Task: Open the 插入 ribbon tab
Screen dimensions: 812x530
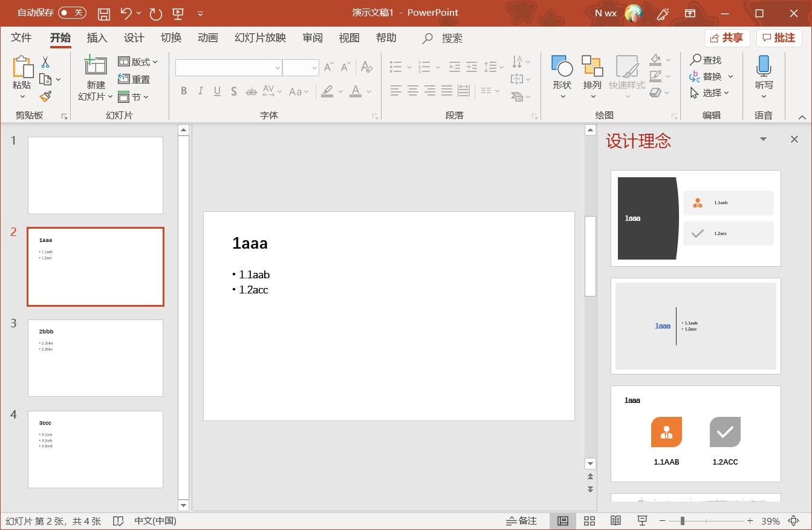Action: (97, 38)
